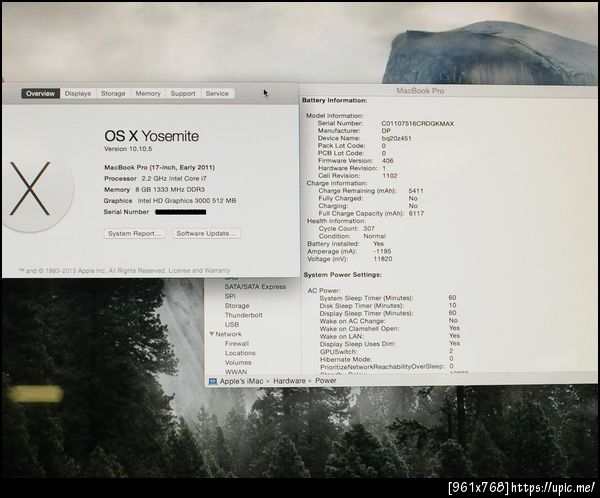Image resolution: width=600 pixels, height=498 pixels.
Task: Open the Support tab
Action: [x=183, y=93]
